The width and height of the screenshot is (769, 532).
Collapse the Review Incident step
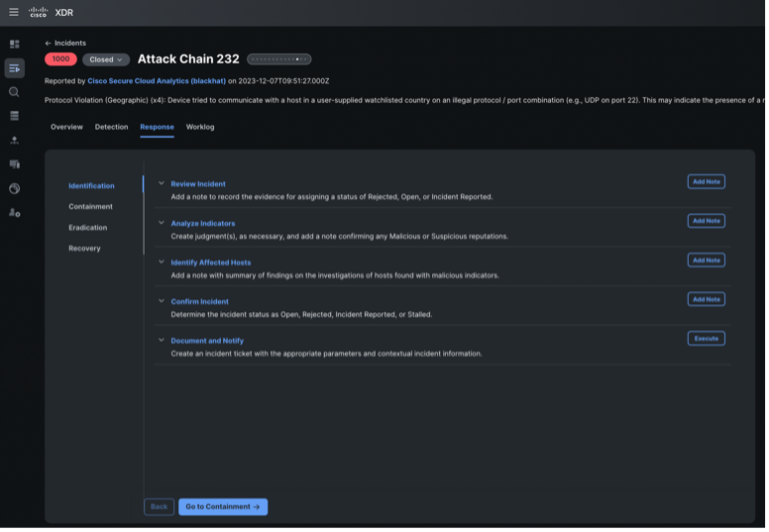(x=162, y=183)
